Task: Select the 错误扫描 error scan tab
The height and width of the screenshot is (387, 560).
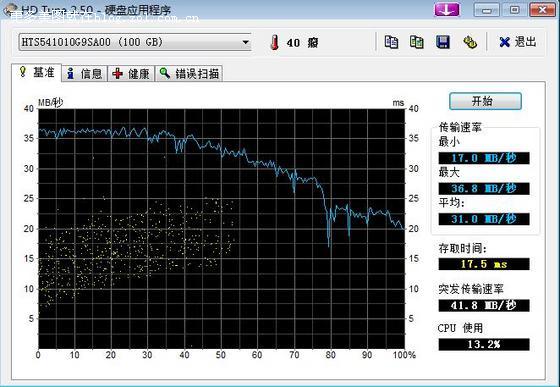Action: click(189, 74)
